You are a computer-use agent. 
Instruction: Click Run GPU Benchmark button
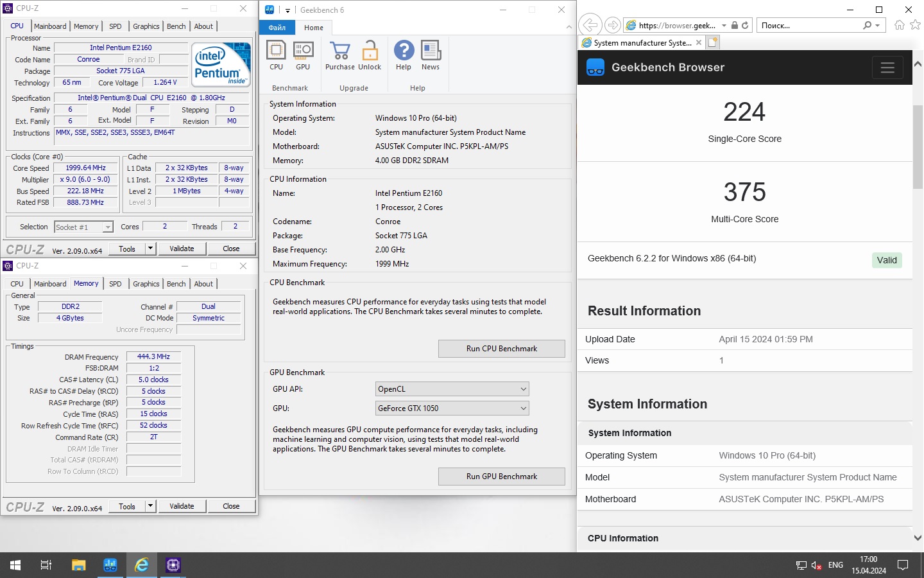pyautogui.click(x=502, y=477)
